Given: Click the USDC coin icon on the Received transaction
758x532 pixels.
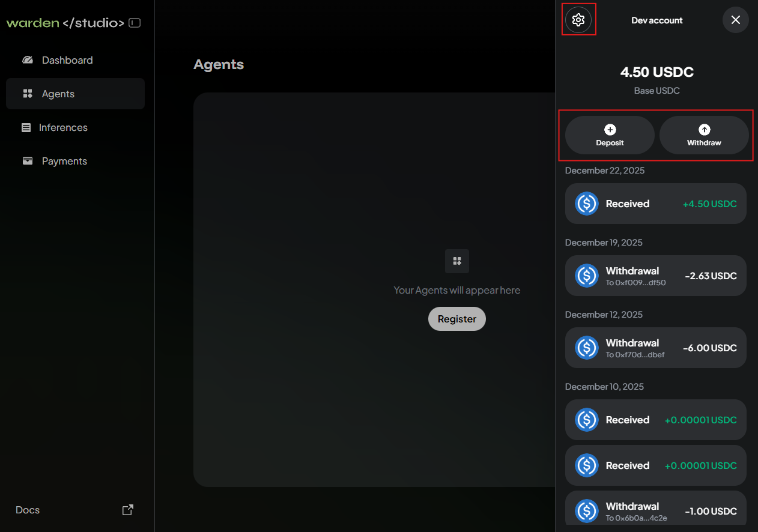Looking at the screenshot, I should (x=586, y=204).
